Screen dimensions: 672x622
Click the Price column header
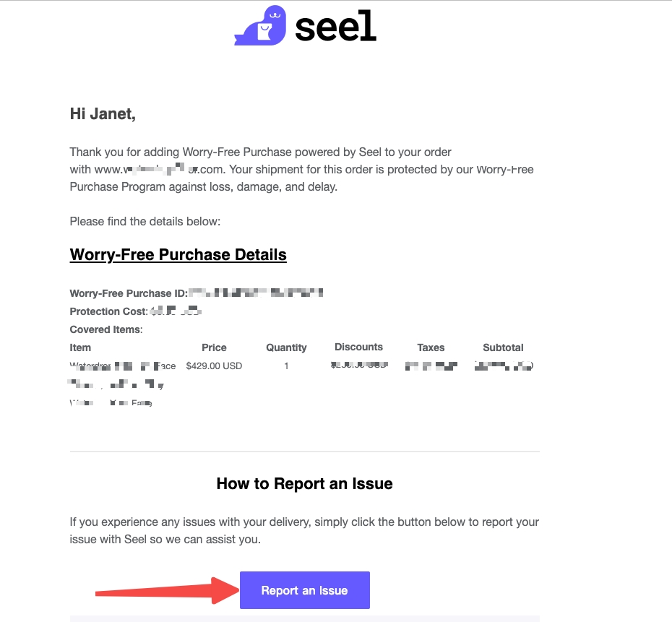214,347
